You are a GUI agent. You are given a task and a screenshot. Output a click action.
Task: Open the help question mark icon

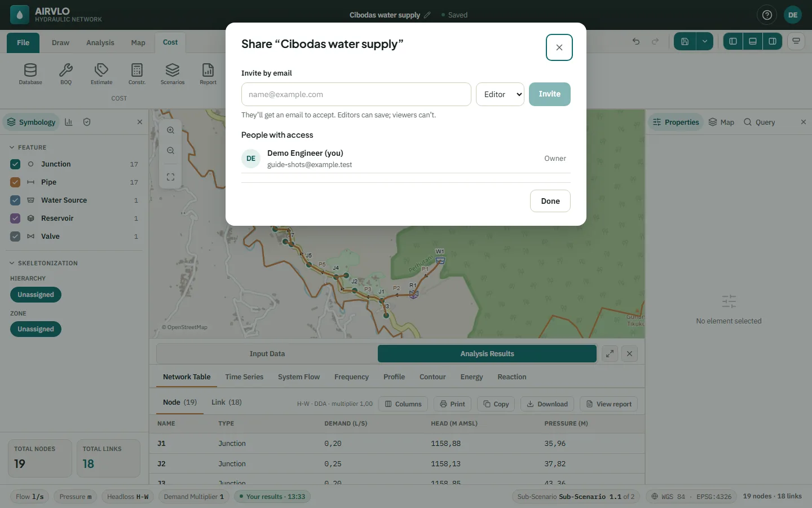click(x=767, y=15)
